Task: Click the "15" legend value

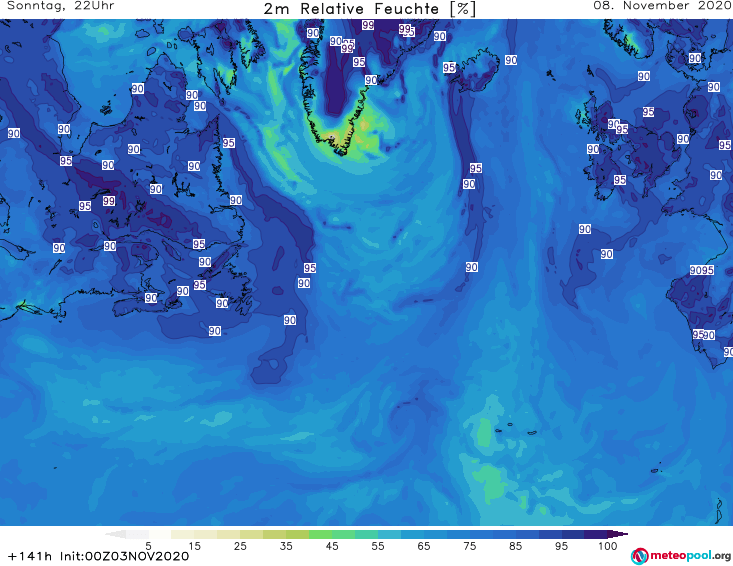Action: coord(194,546)
